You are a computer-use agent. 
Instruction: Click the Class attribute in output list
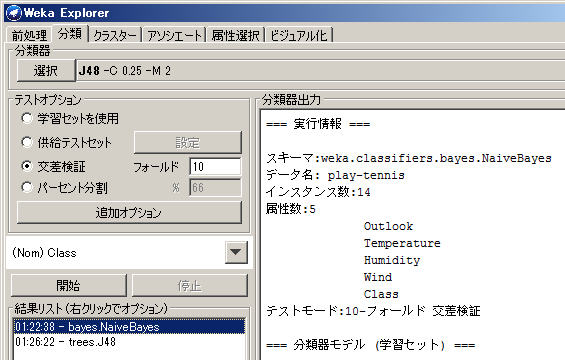coord(381,294)
